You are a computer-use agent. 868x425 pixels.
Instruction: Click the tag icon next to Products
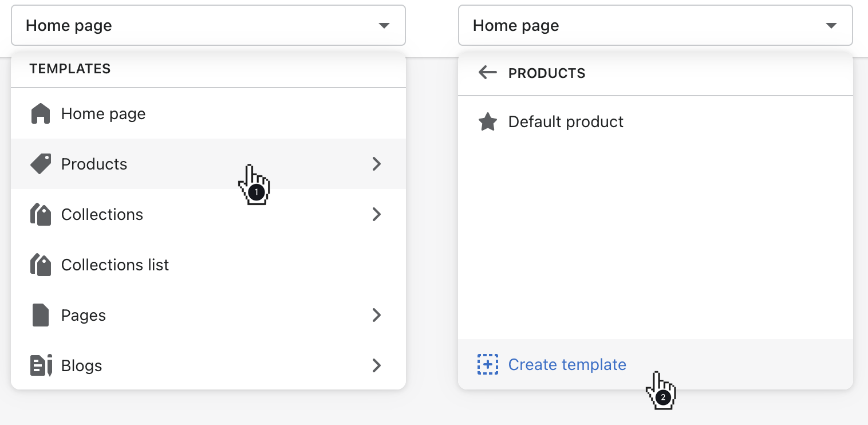(40, 164)
